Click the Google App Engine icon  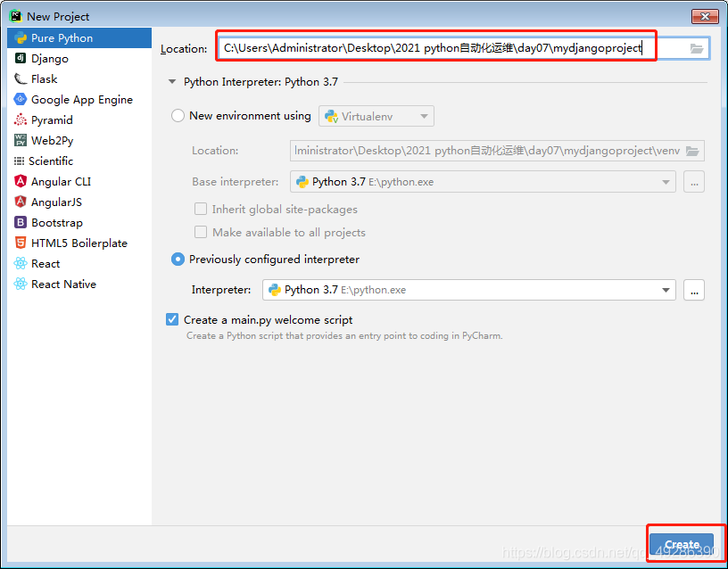coord(21,99)
